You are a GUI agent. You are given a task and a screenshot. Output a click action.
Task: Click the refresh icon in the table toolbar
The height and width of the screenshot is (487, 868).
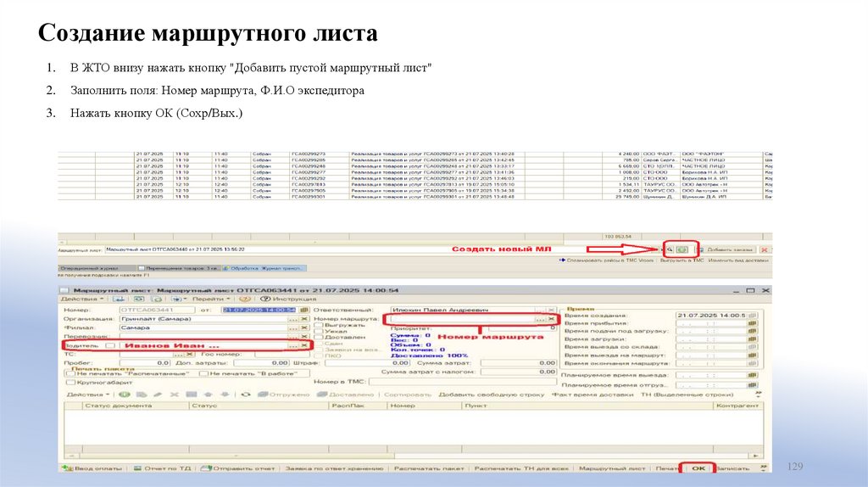pyautogui.click(x=245, y=395)
